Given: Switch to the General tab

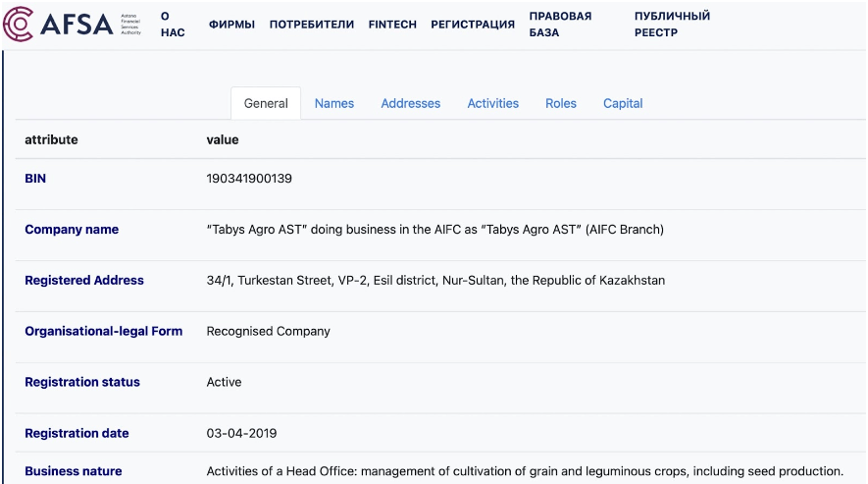Looking at the screenshot, I should [266, 103].
